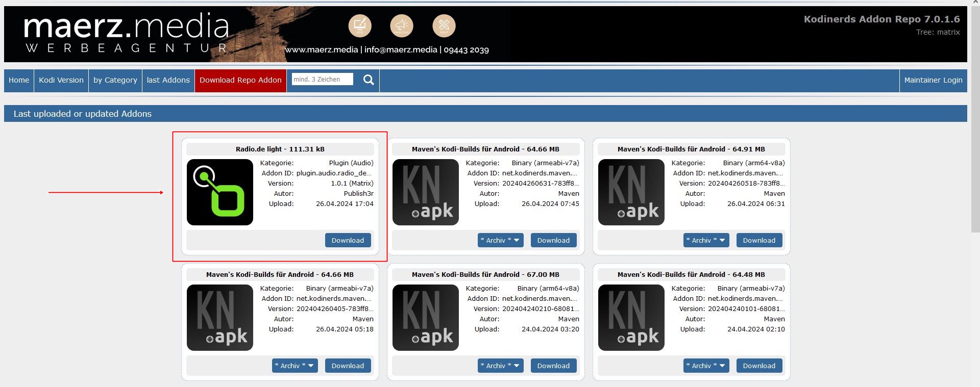Click the 'Kodinerds Addon Repo 7.0.1.6' title
This screenshot has height=387, width=980.
[881, 19]
